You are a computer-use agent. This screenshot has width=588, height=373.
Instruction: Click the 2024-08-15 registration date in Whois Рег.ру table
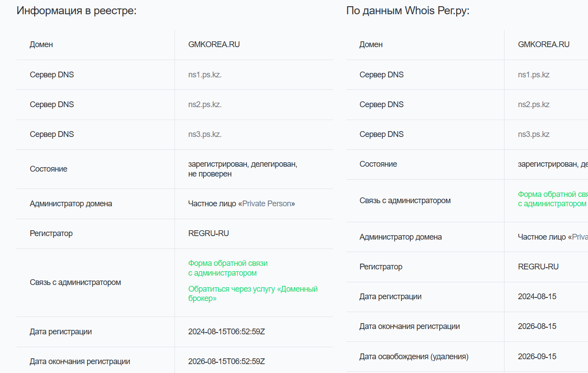coord(537,297)
